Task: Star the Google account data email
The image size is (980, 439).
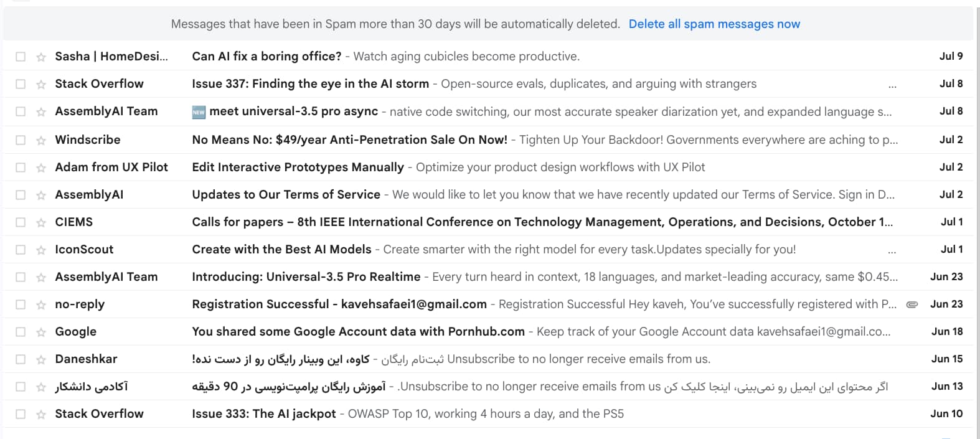Action: click(x=41, y=332)
